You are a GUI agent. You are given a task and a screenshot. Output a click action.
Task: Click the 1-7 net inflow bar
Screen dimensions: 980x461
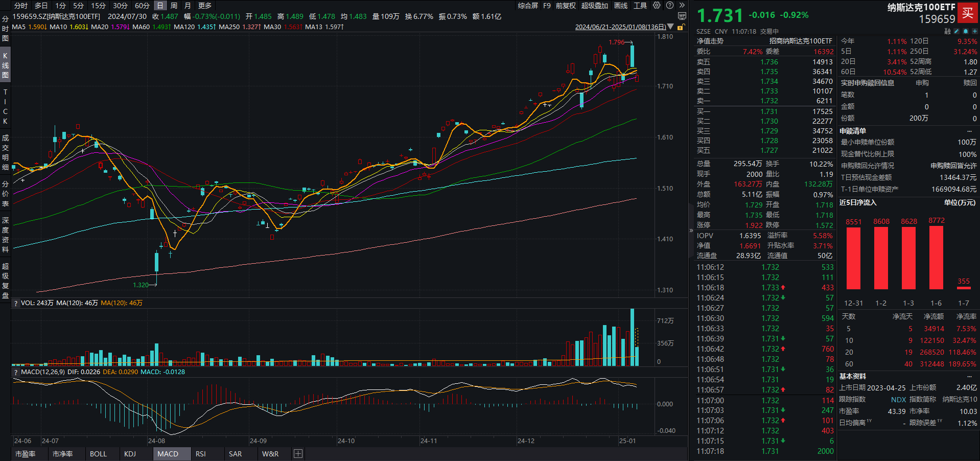[964, 288]
